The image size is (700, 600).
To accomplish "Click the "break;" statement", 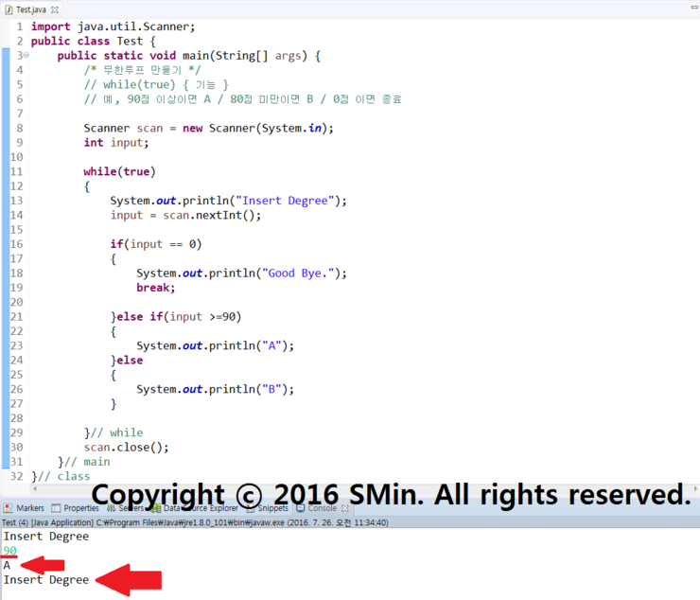I will (156, 288).
